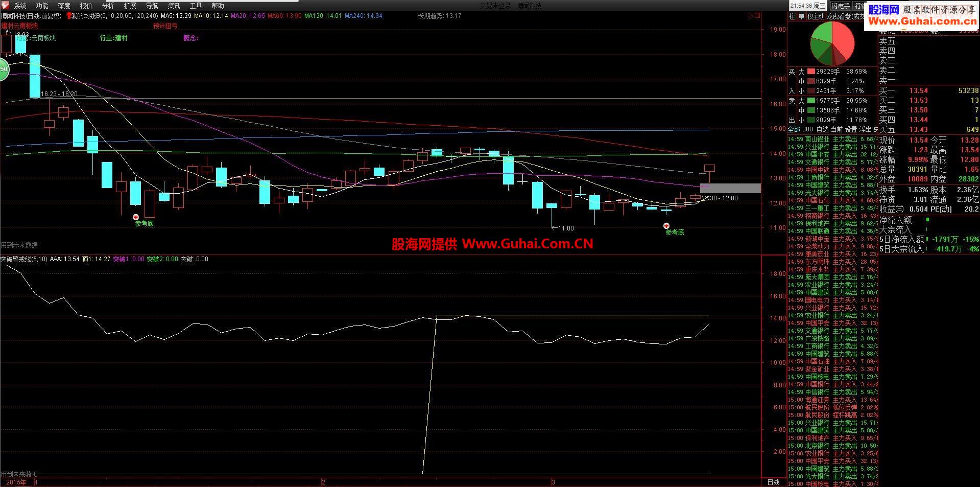Click the red up-arrow beside 我的均线B

click(69, 16)
